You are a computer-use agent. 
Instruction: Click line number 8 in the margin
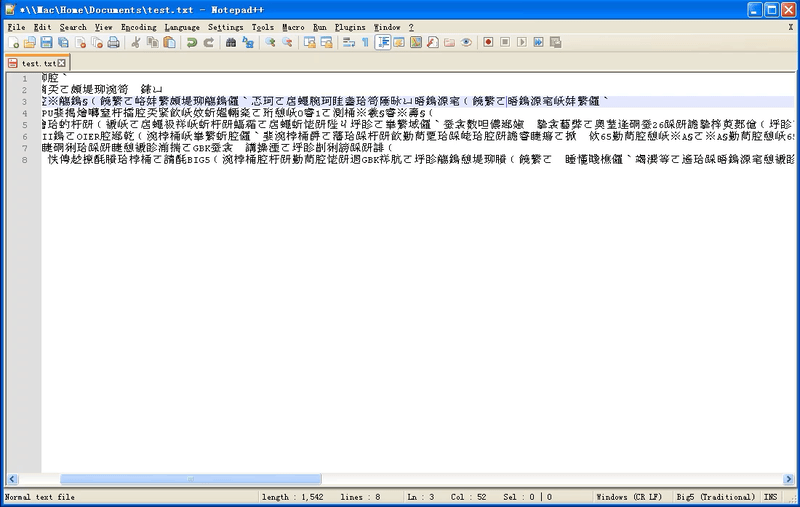point(24,160)
